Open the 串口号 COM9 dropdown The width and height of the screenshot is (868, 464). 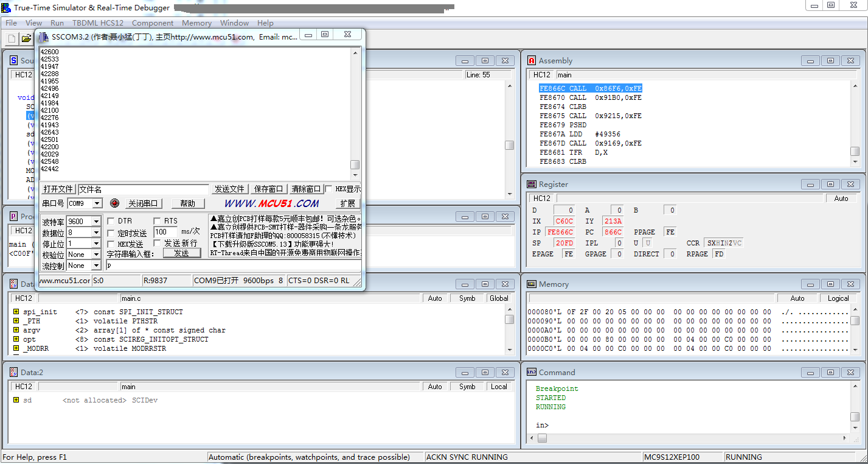[x=97, y=203]
